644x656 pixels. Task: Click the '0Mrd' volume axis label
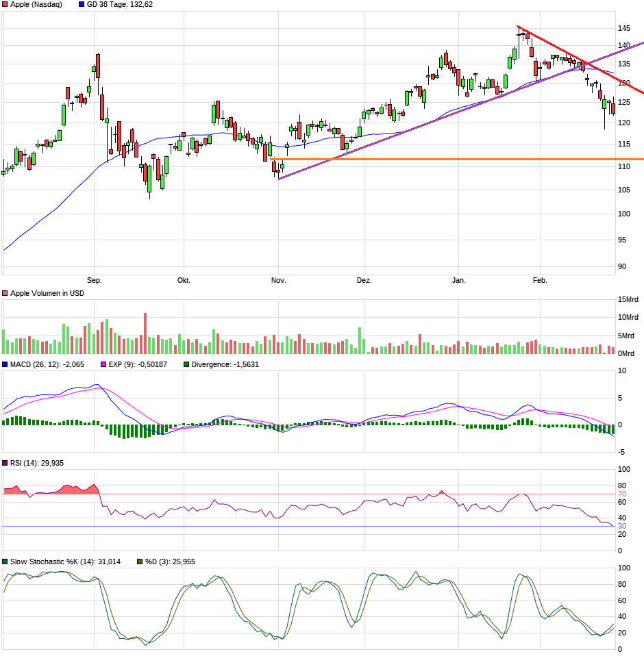[x=626, y=353]
